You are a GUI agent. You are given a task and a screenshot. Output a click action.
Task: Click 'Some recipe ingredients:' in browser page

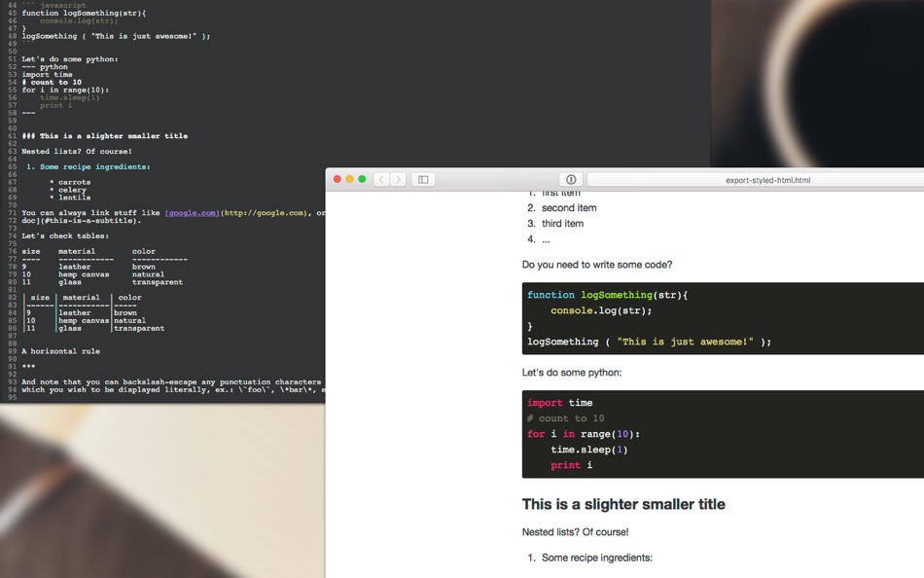pos(597,558)
